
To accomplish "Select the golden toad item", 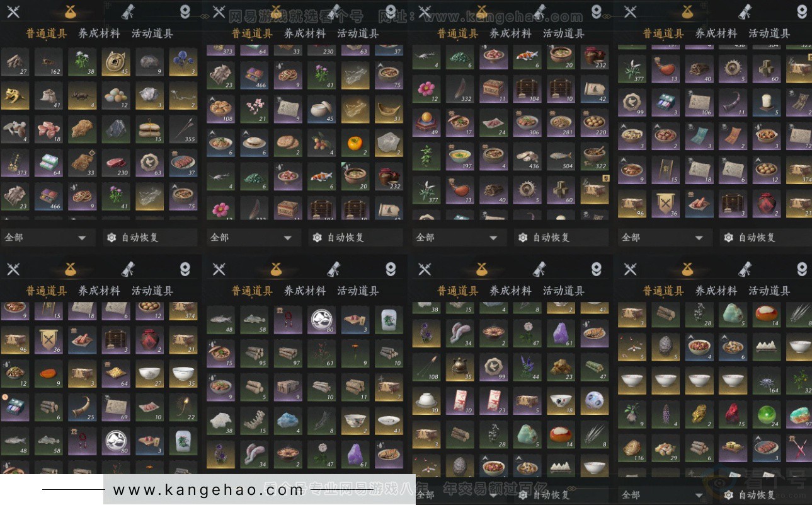I will [14, 96].
